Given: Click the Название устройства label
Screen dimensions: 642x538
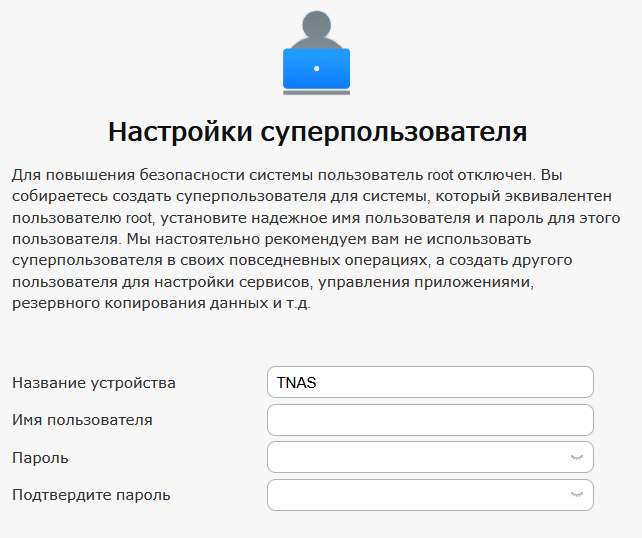Looking at the screenshot, I should point(94,383).
